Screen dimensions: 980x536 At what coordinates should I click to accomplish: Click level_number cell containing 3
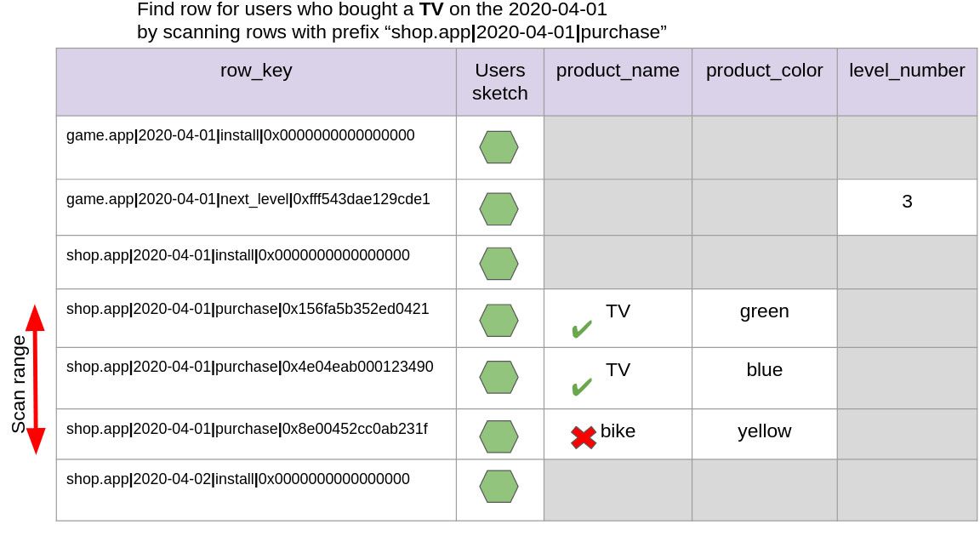pyautogui.click(x=907, y=208)
